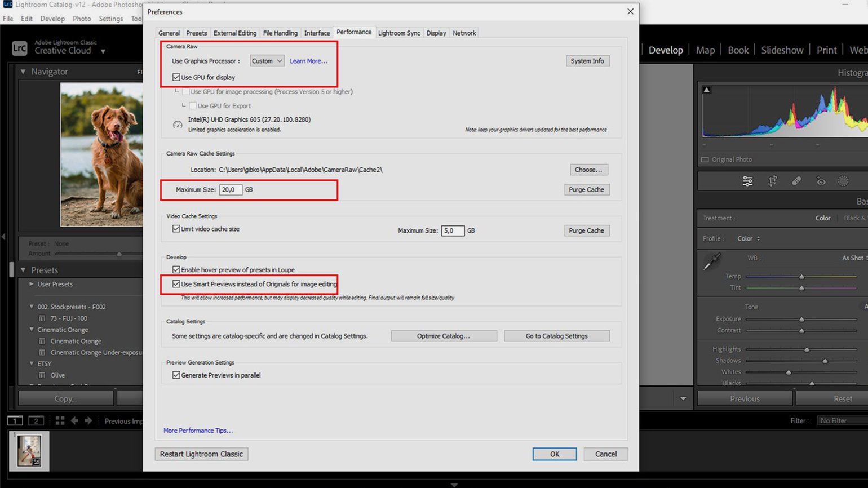Go back with filmstrip left arrow
Image resolution: width=868 pixels, height=488 pixels.
pos(74,420)
